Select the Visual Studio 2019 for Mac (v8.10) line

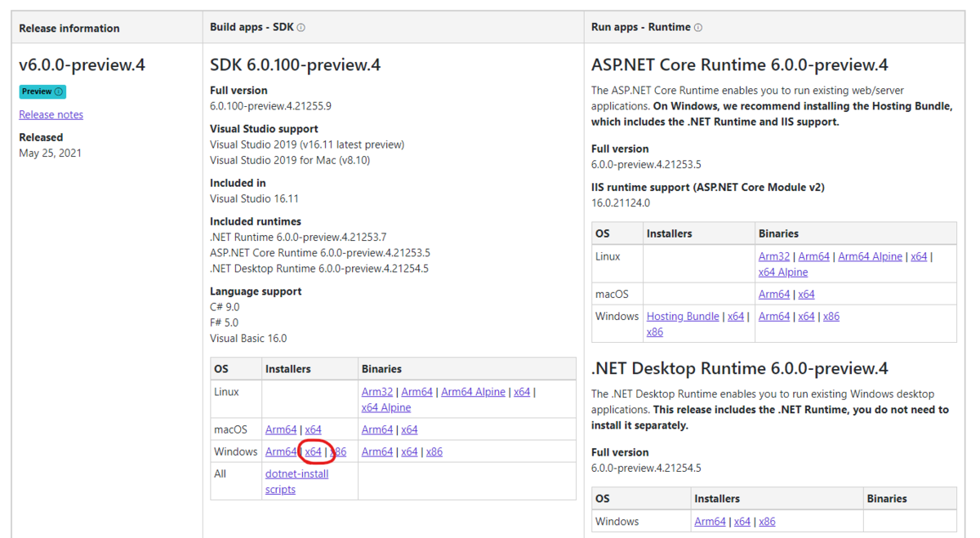(x=290, y=160)
